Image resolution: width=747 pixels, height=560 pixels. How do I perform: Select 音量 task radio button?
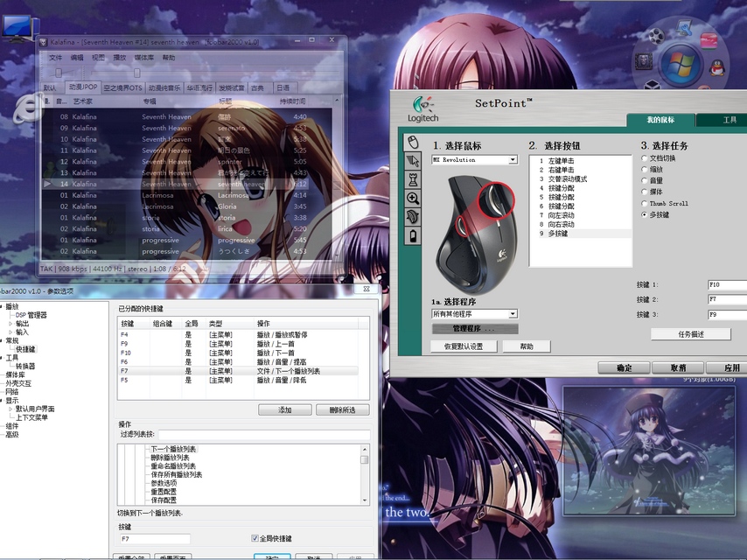[645, 180]
